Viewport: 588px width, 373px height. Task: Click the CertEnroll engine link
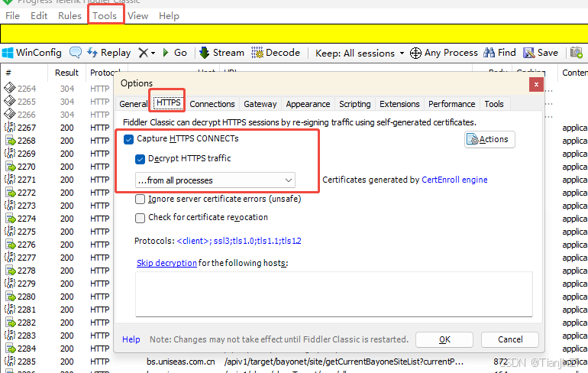tap(454, 180)
